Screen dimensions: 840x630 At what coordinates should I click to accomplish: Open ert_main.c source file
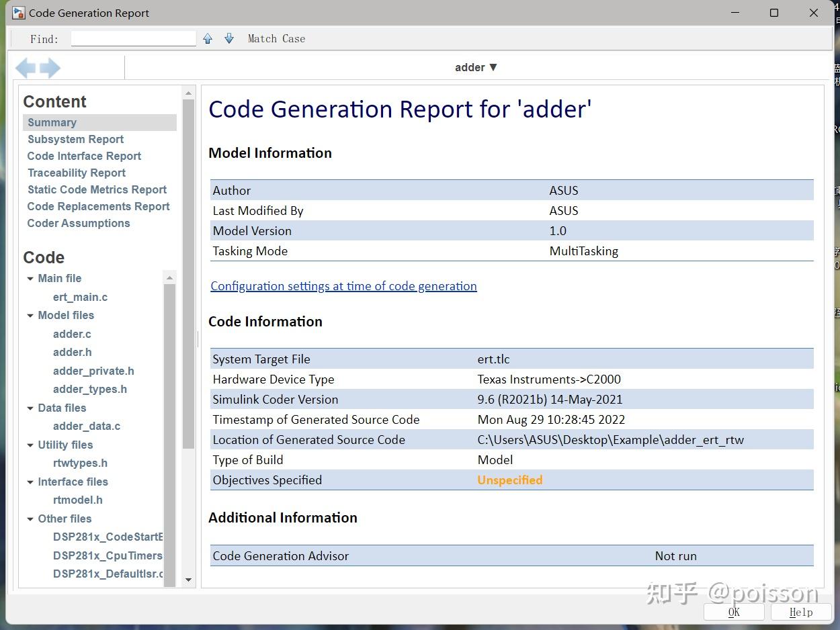(x=80, y=297)
